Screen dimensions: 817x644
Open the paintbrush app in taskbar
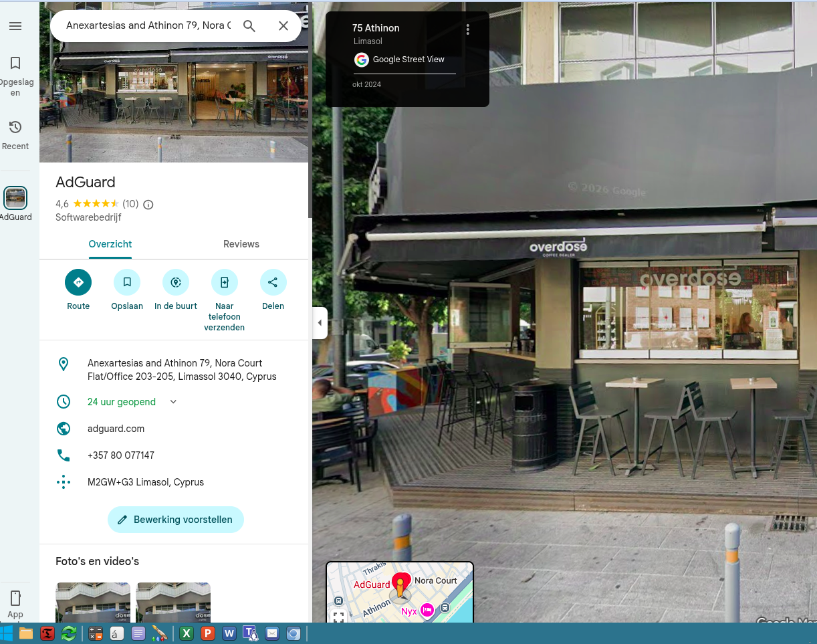[x=159, y=633]
